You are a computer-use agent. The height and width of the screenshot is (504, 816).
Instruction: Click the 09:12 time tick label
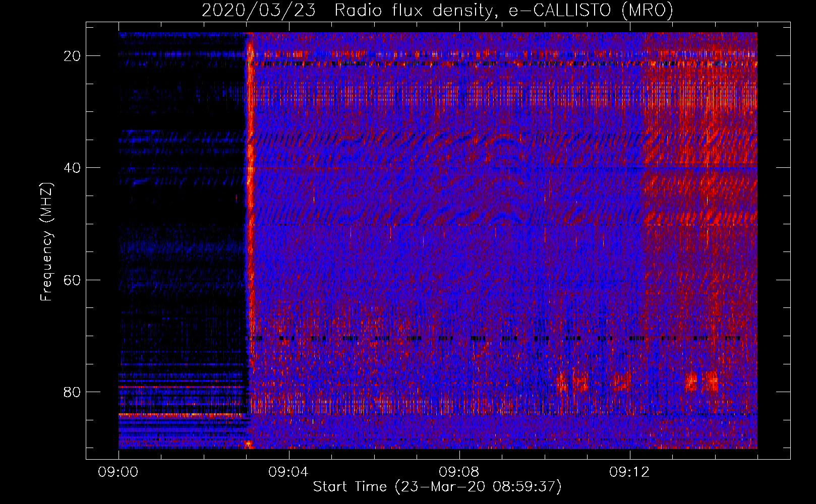click(x=629, y=472)
